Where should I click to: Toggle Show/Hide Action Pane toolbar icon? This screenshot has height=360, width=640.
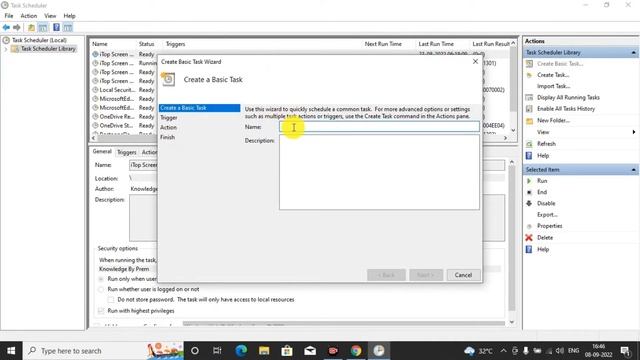68,27
